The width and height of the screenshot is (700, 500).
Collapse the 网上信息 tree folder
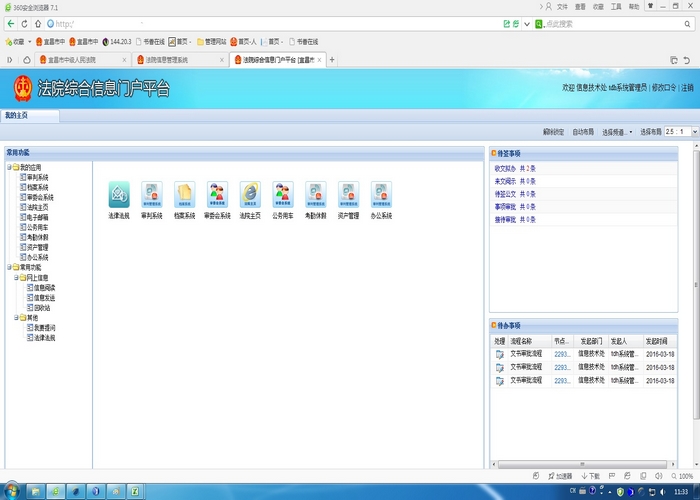[x=17, y=278]
